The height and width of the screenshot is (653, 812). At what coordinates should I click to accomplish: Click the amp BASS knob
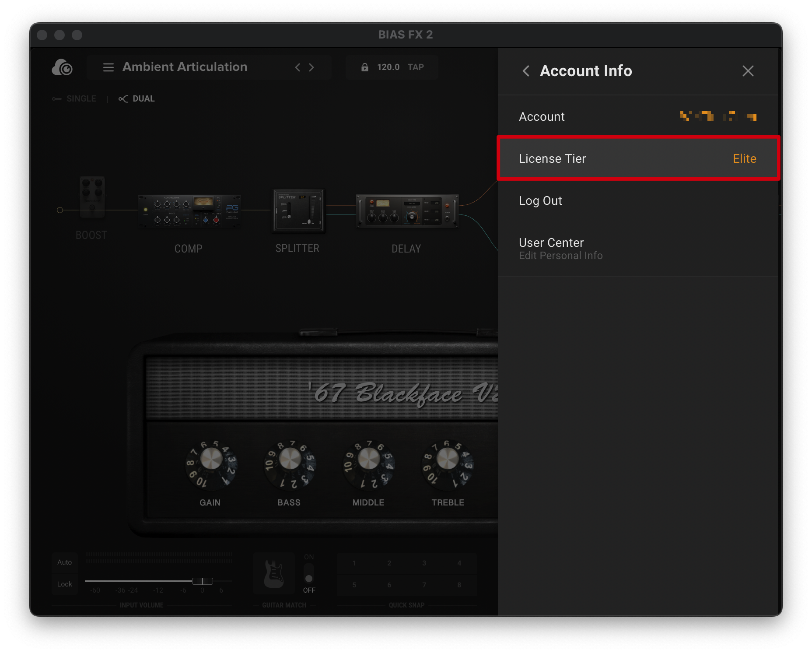290,459
